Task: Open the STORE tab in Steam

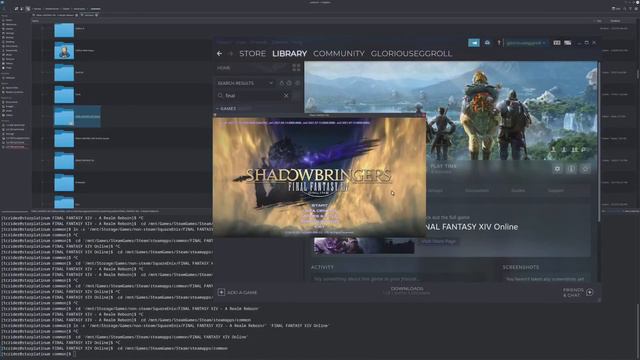Action: [252, 53]
